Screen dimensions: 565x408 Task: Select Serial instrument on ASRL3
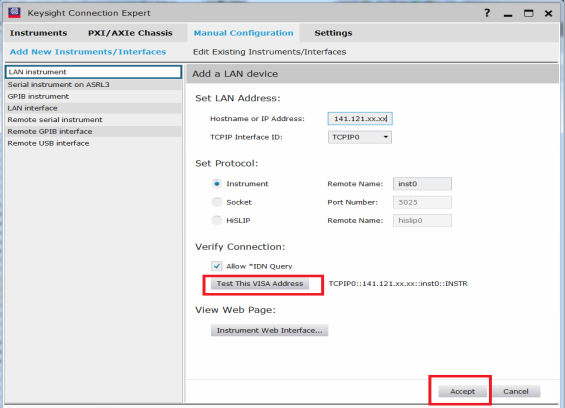click(x=93, y=84)
